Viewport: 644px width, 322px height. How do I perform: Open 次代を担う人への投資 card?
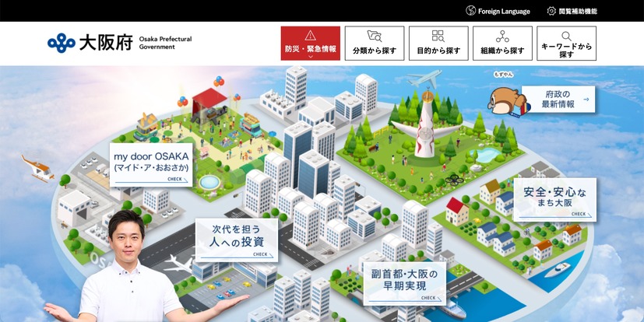(237, 240)
